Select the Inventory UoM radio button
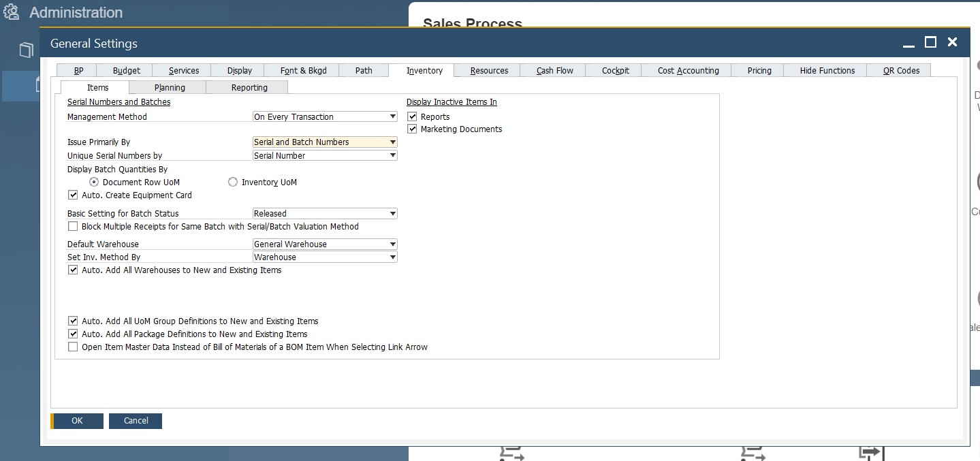This screenshot has height=461, width=980. click(233, 182)
